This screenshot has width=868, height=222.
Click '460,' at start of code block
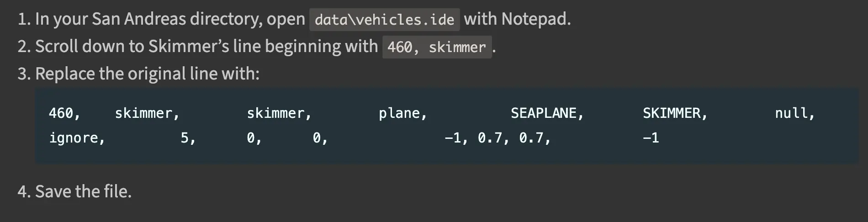point(64,113)
